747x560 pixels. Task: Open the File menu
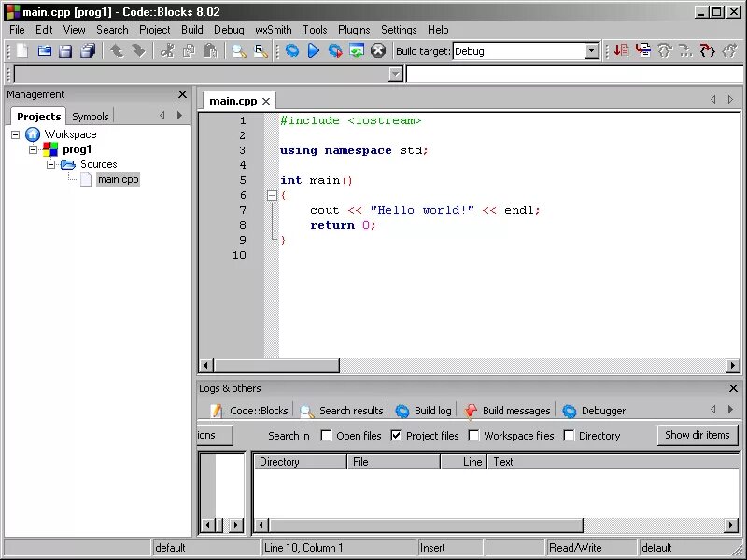tap(17, 30)
